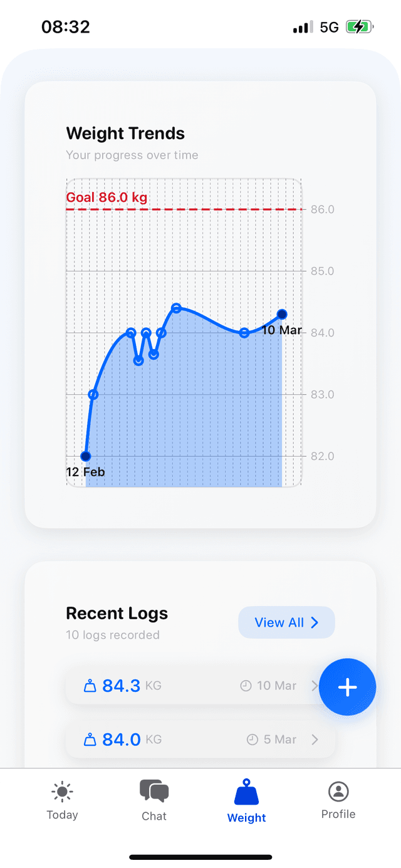401x868 pixels.
Task: Open the 84.3 KG log entry chevron
Action: pos(315,686)
